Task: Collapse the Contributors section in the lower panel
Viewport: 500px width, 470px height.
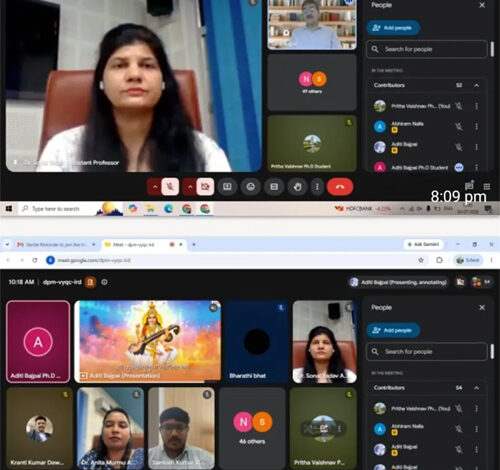Action: tap(477, 388)
